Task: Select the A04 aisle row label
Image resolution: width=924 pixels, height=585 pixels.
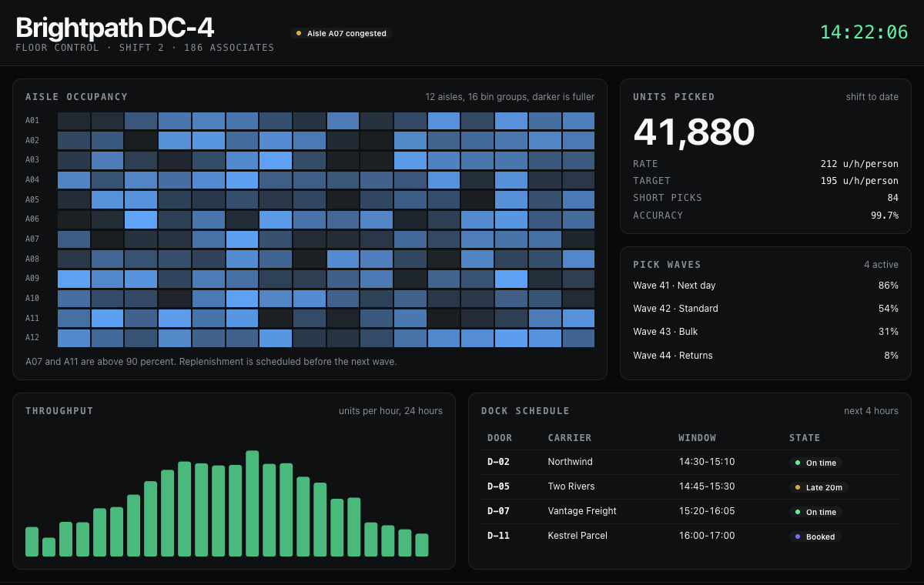Action: point(32,180)
